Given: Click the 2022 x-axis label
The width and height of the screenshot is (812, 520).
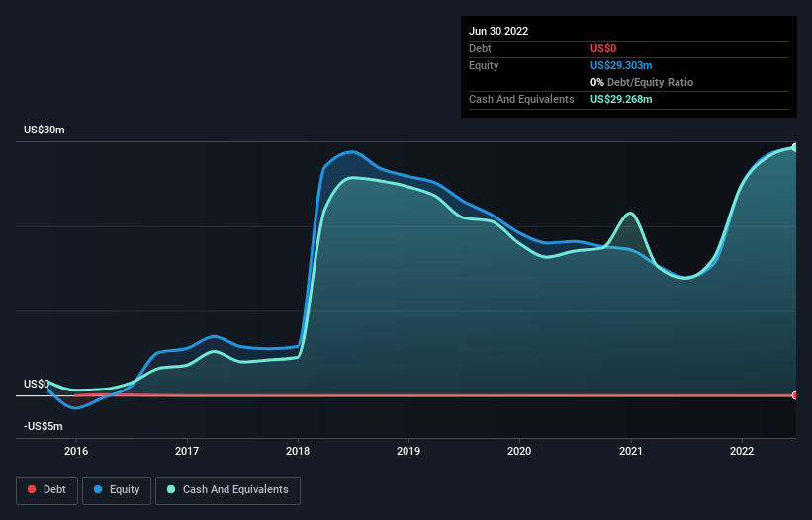Looking at the screenshot, I should [x=742, y=451].
